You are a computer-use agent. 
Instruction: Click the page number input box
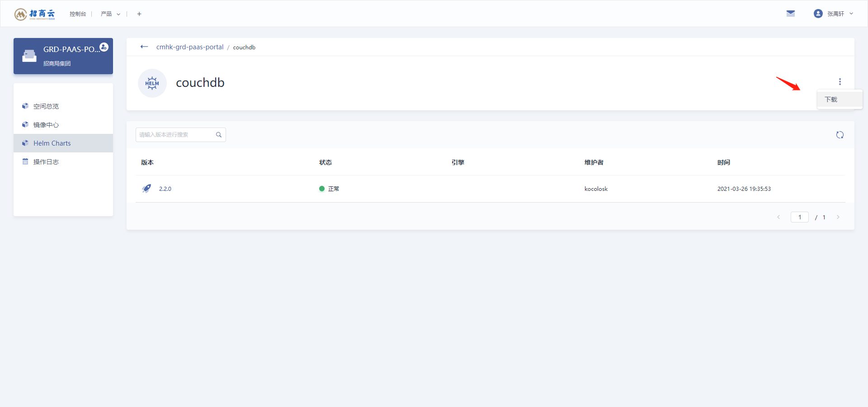point(800,217)
